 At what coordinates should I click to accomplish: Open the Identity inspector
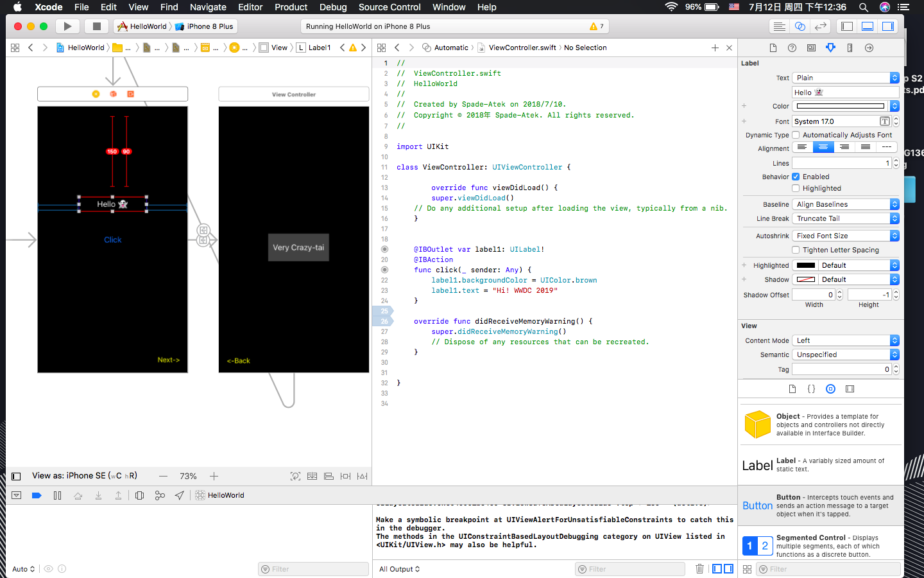(812, 48)
